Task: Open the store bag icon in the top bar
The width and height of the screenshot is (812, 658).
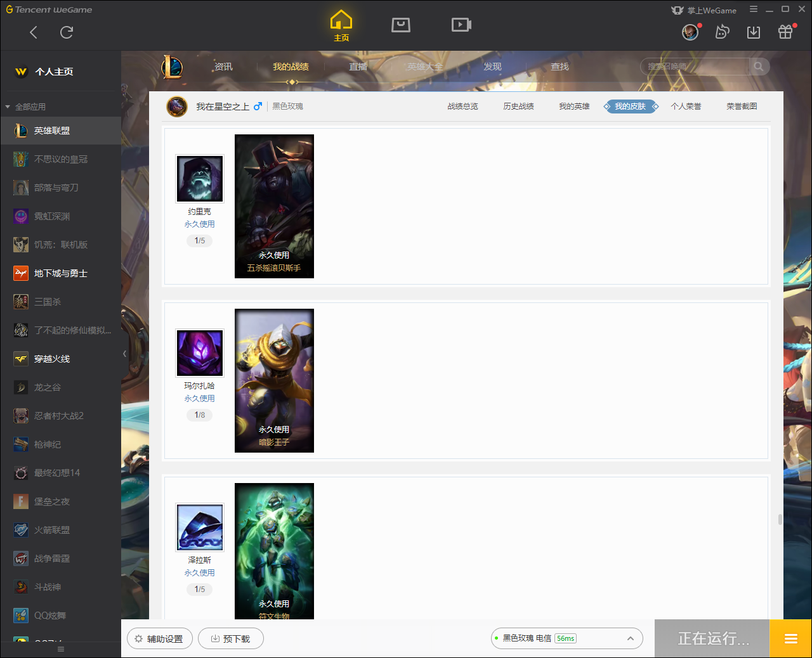Action: (401, 25)
